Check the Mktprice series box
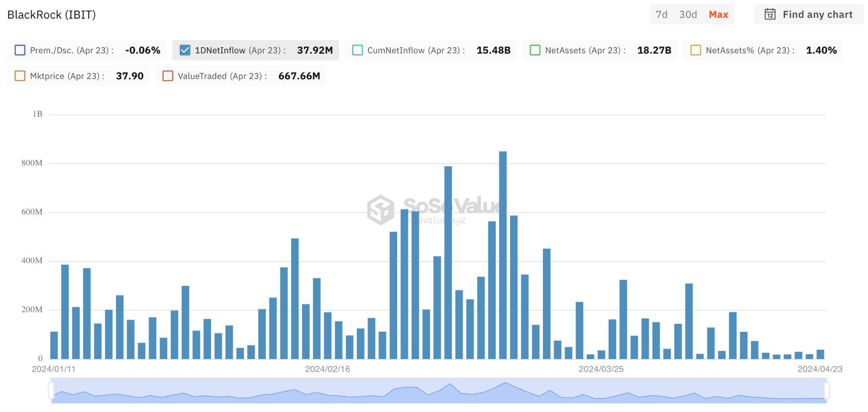 click(20, 76)
